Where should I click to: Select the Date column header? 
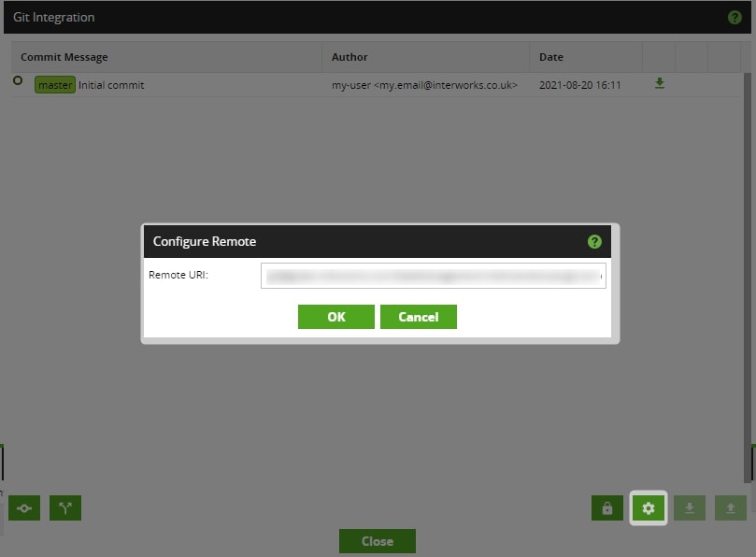coord(551,57)
